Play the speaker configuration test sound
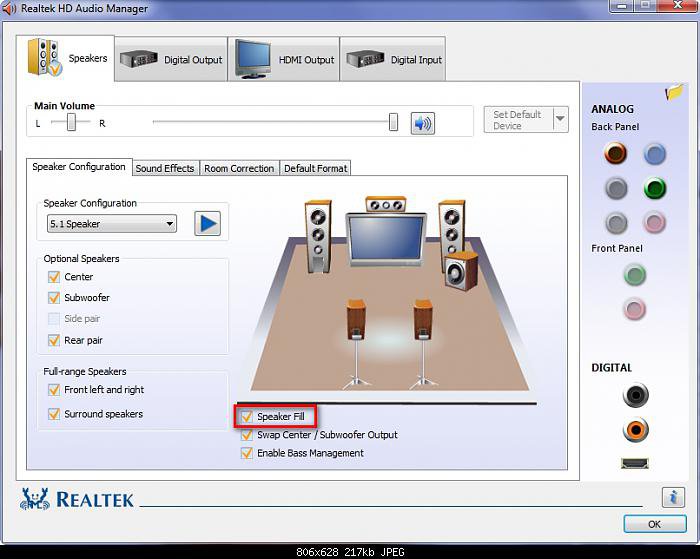The height and width of the screenshot is (559, 700). [x=208, y=223]
